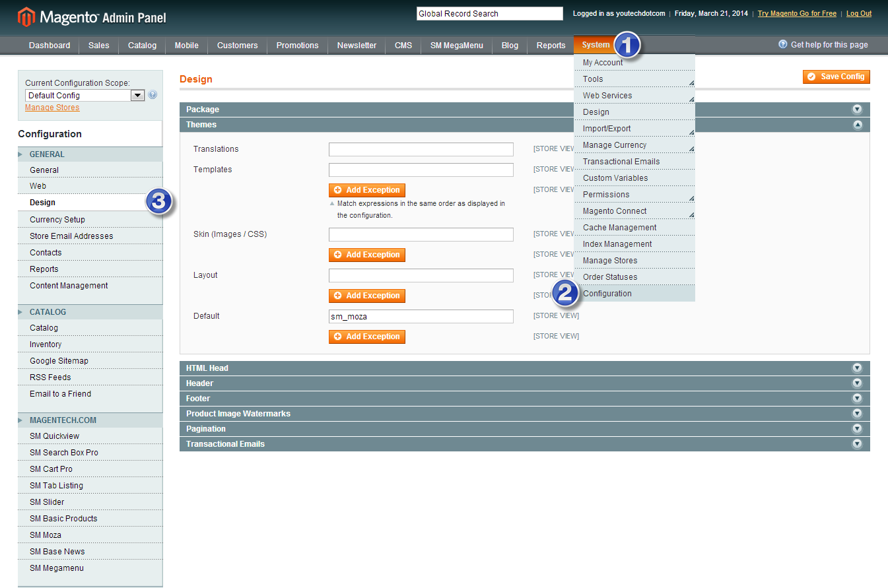Open Currency Setup sidebar tab
Screen dimensions: 888x588
90,220
